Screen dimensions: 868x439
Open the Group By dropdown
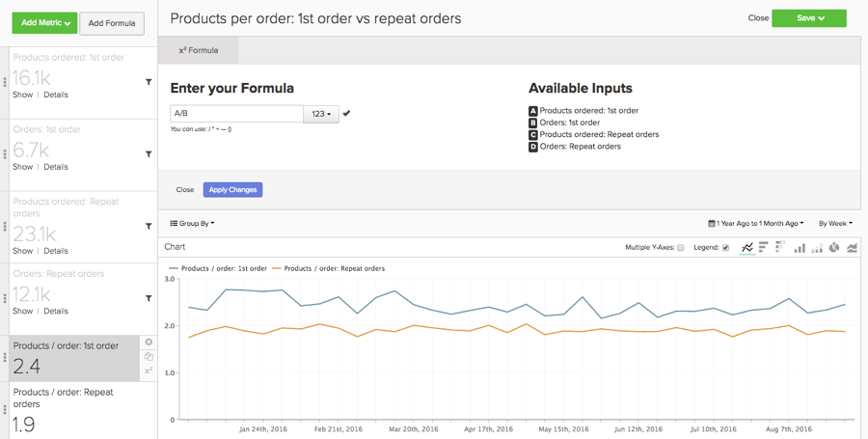pos(192,223)
